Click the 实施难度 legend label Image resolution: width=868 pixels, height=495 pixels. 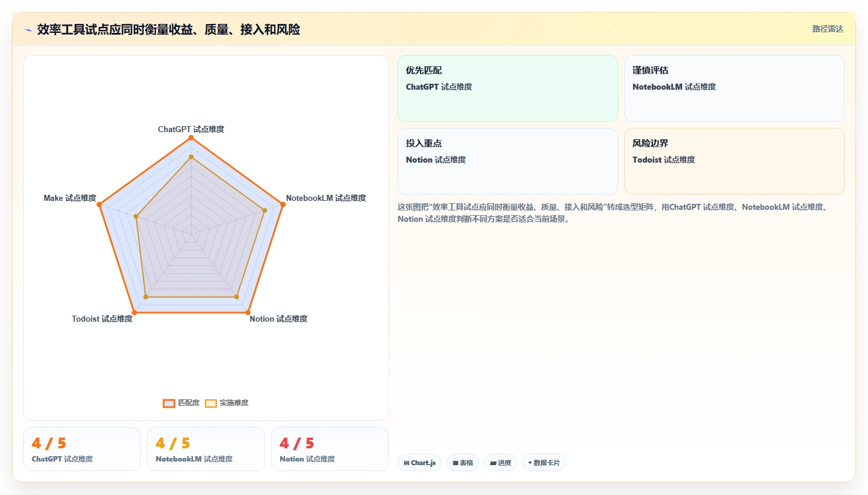[234, 404]
